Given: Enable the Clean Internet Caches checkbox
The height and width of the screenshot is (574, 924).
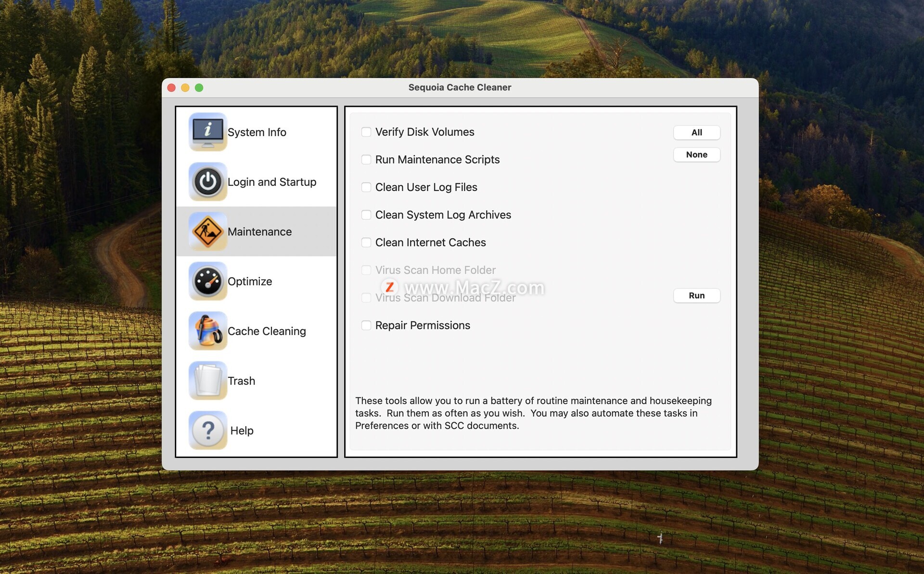Looking at the screenshot, I should tap(366, 242).
